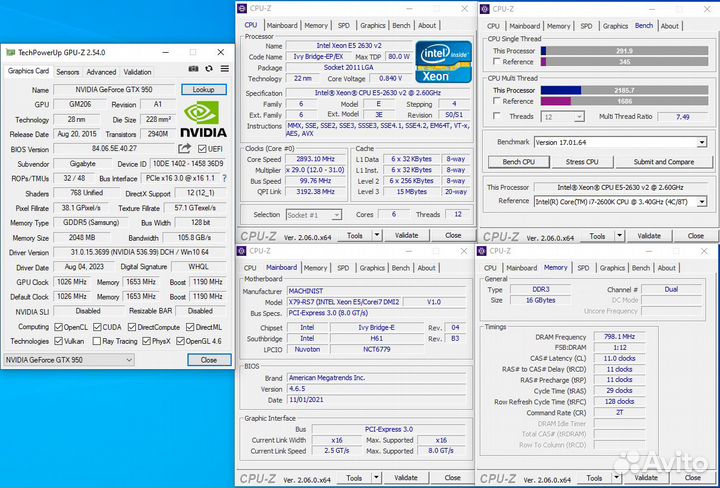Click the GPU-Z title bar app icon
Screen dimensions: 720x488
coord(11,52)
